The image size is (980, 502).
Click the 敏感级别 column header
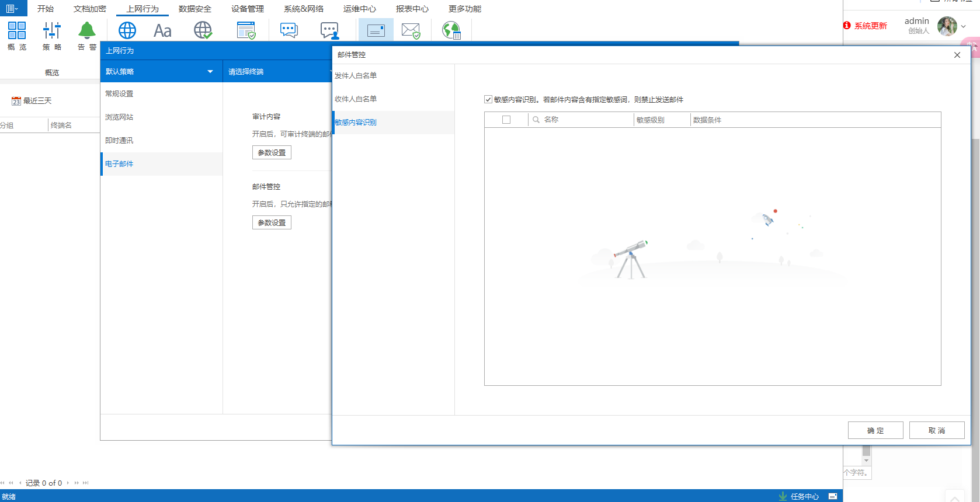click(650, 120)
